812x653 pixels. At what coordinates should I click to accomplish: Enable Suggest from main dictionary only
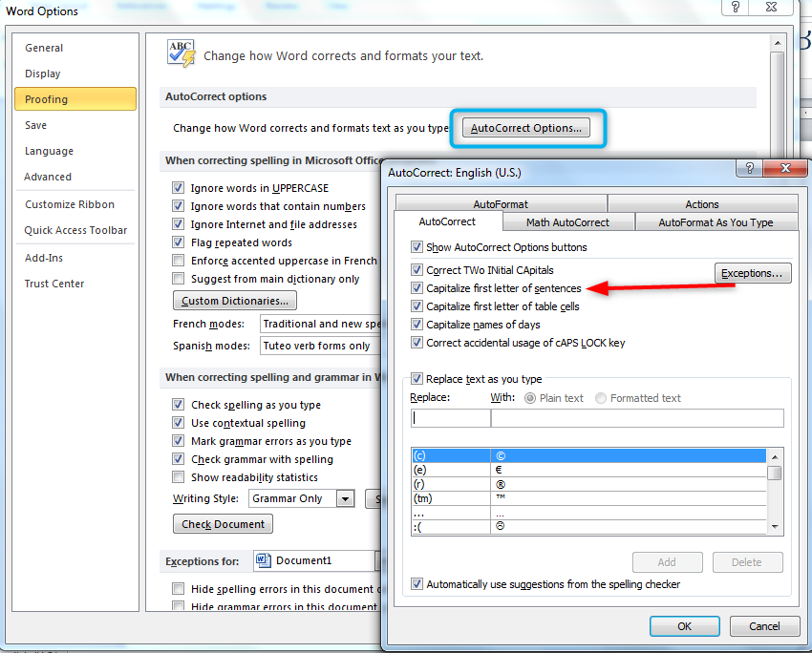[178, 279]
